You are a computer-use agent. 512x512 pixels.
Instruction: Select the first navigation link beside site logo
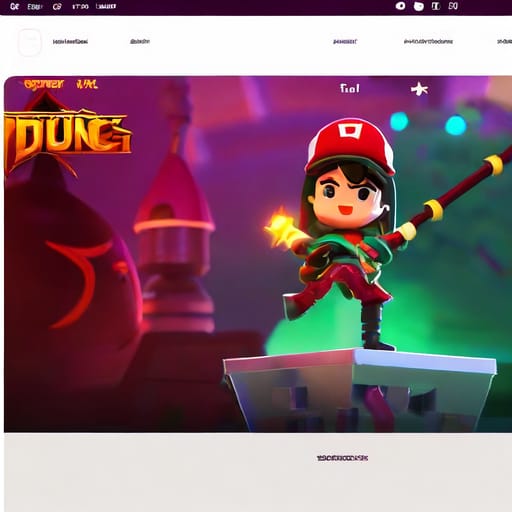(70, 42)
